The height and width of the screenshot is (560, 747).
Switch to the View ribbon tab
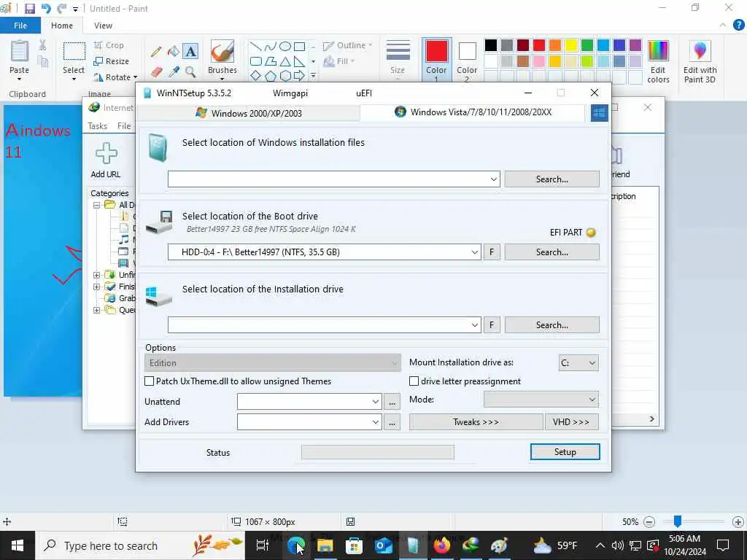pyautogui.click(x=103, y=26)
